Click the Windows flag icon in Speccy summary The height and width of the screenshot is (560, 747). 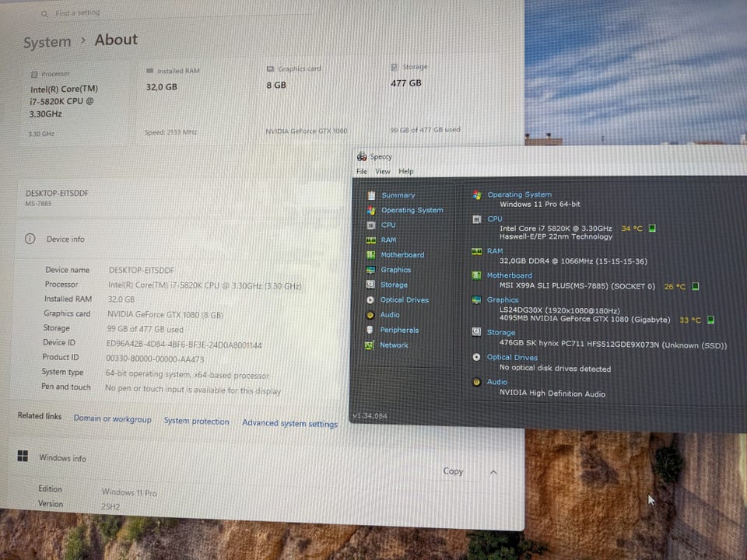pyautogui.click(x=477, y=194)
